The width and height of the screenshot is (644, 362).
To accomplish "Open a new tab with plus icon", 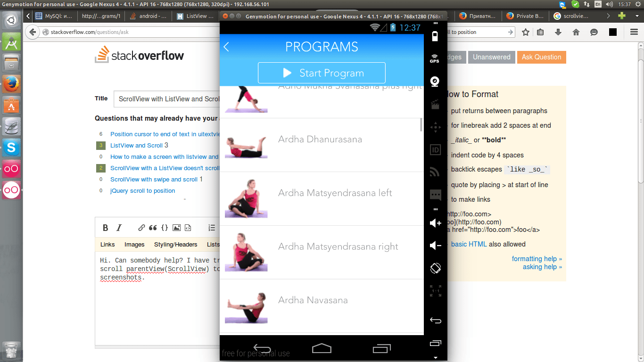I will coord(622,16).
